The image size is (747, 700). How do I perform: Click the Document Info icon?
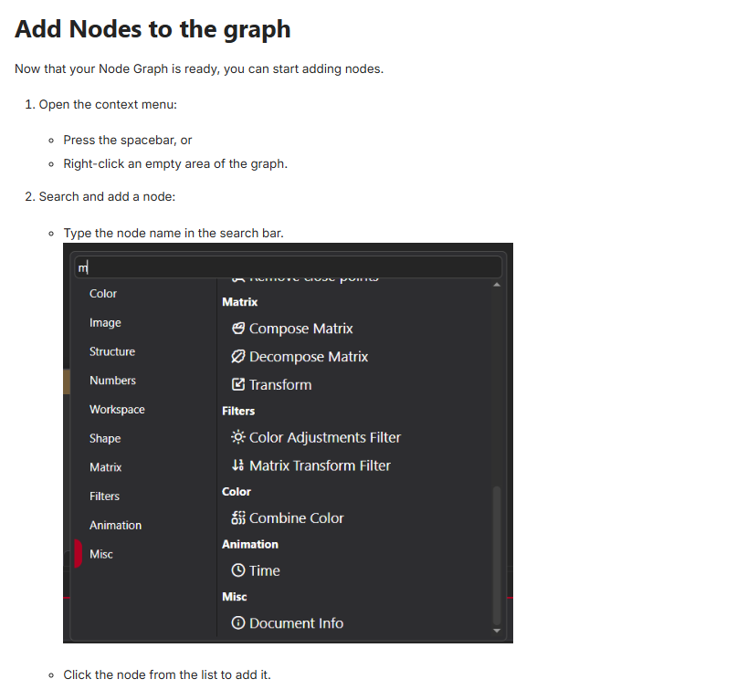coord(238,623)
